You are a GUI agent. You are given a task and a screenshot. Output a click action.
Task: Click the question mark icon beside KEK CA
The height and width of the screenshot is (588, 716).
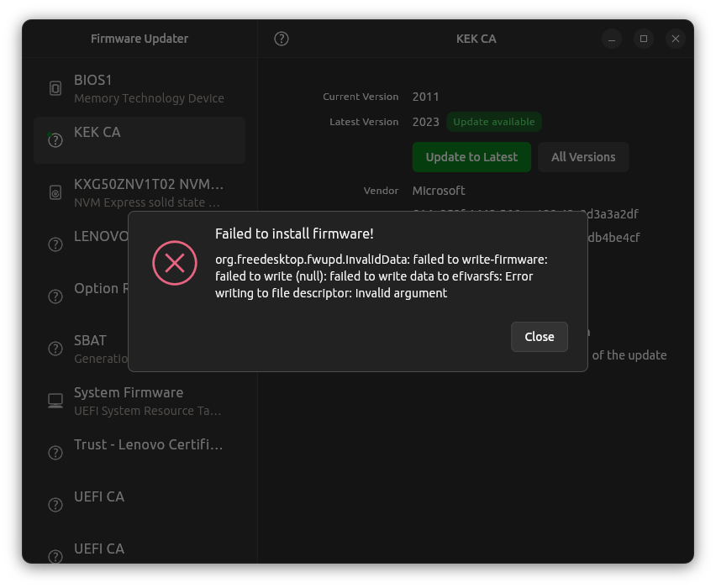coord(55,140)
